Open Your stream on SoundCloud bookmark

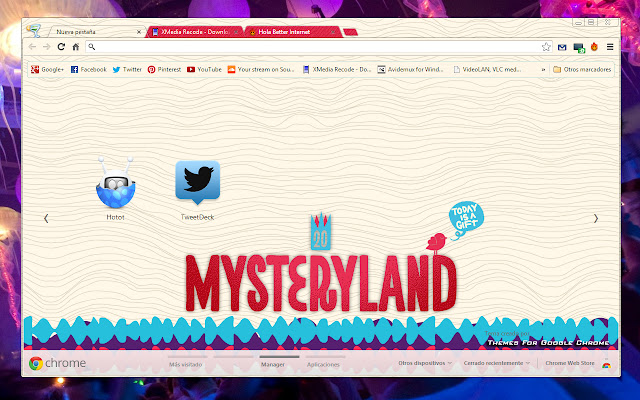tap(261, 70)
